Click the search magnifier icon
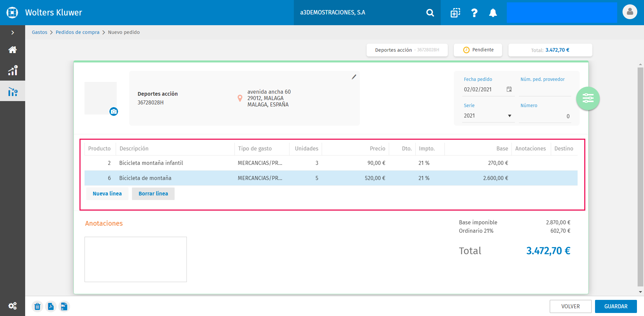The image size is (644, 316). (430, 13)
